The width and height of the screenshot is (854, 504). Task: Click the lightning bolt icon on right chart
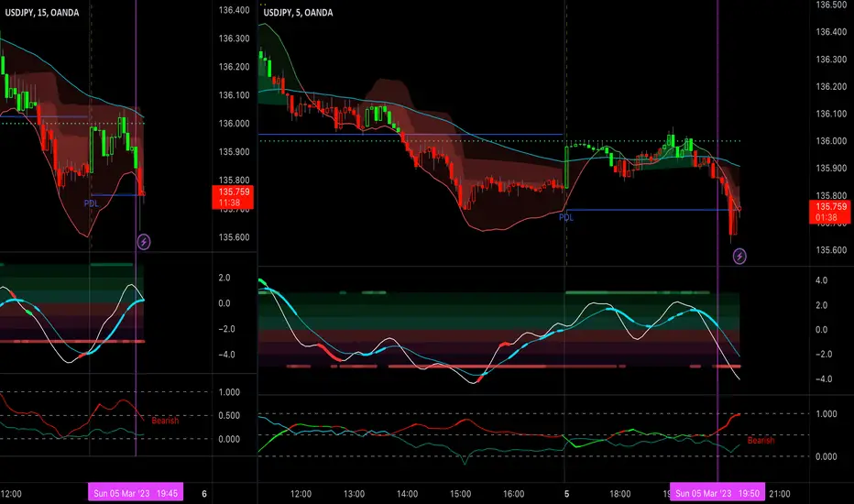tap(739, 256)
